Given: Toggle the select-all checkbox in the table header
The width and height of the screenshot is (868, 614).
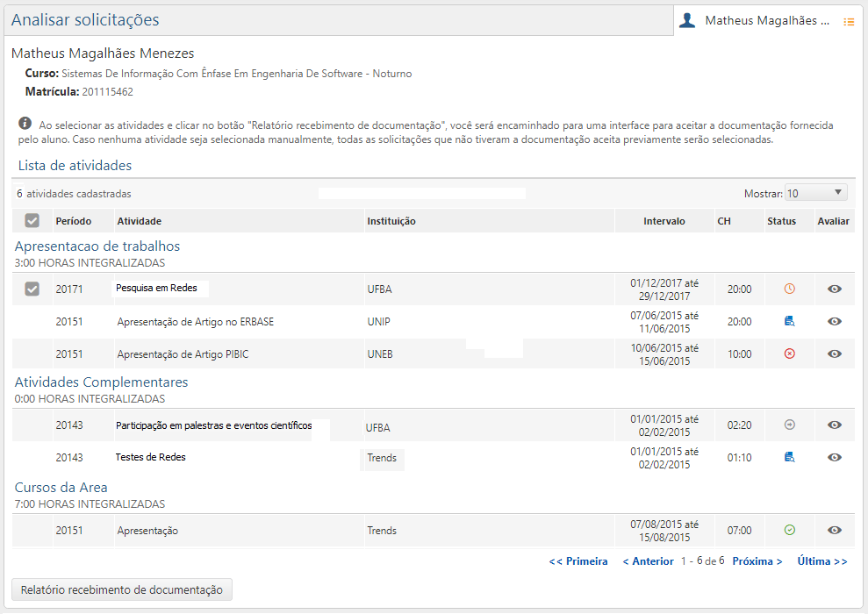Looking at the screenshot, I should (x=32, y=220).
